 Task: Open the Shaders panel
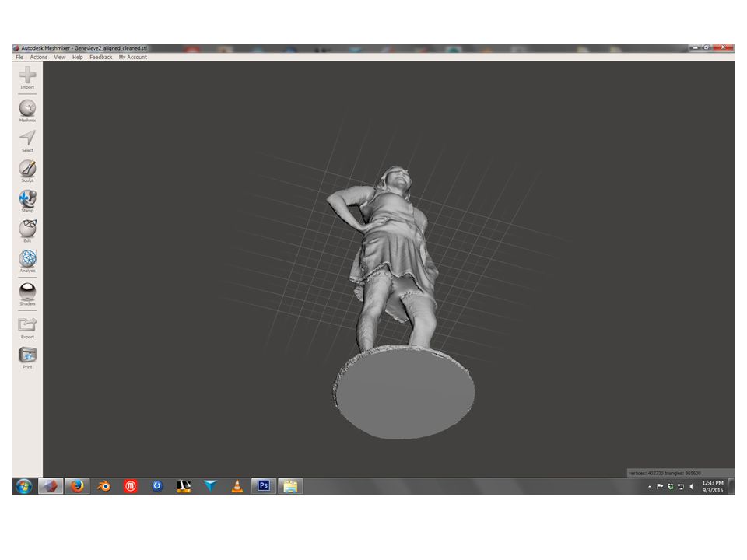pyautogui.click(x=27, y=294)
